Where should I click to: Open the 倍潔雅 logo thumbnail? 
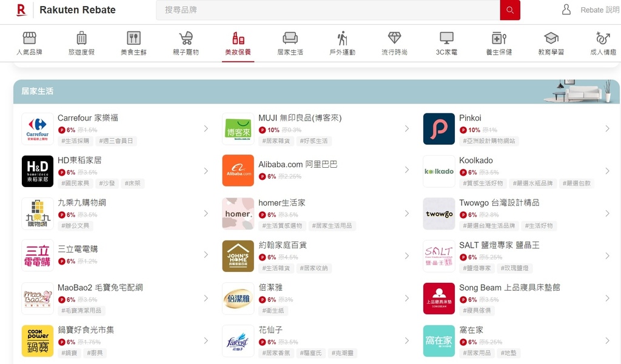click(238, 299)
